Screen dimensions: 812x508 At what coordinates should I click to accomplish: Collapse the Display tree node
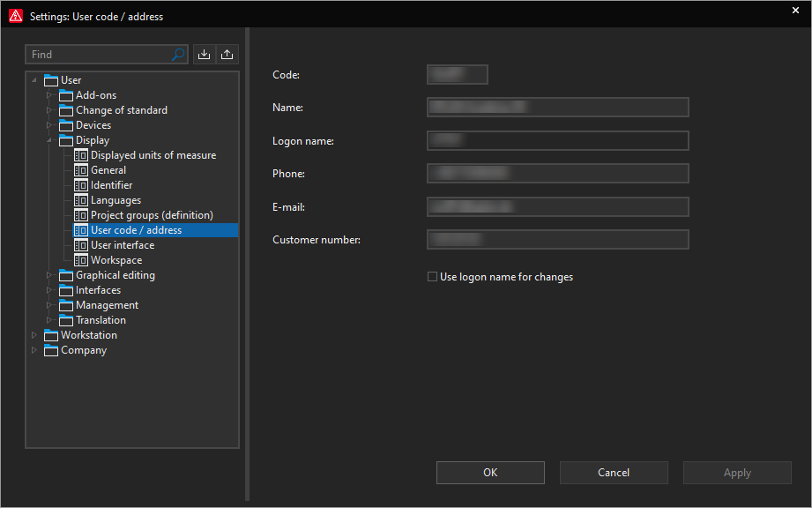coord(49,140)
